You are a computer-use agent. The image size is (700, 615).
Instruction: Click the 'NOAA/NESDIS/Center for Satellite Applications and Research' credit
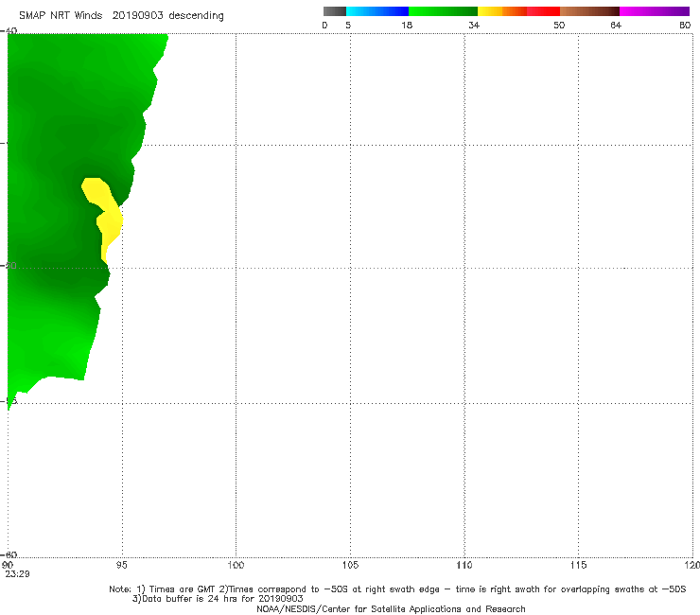[391, 608]
